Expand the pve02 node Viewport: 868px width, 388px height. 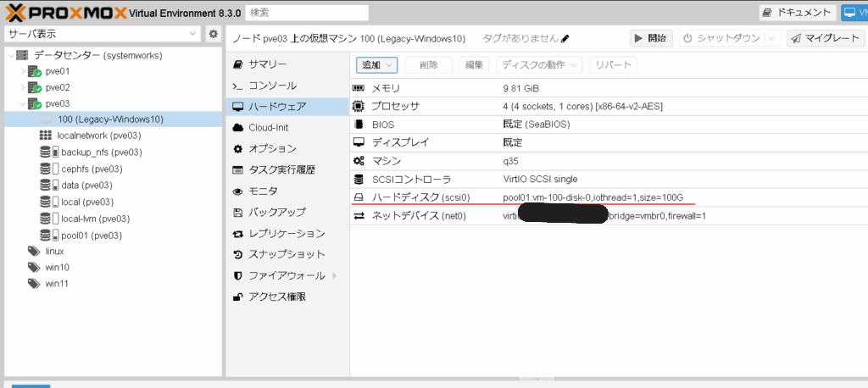click(x=23, y=87)
